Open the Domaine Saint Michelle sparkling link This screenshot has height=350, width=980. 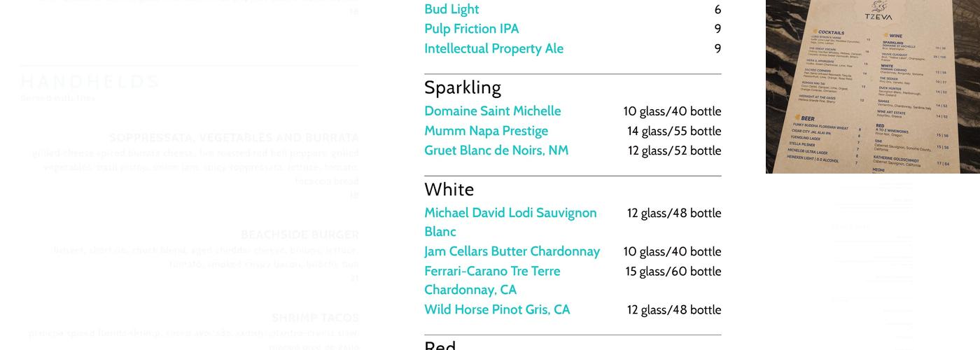[492, 111]
